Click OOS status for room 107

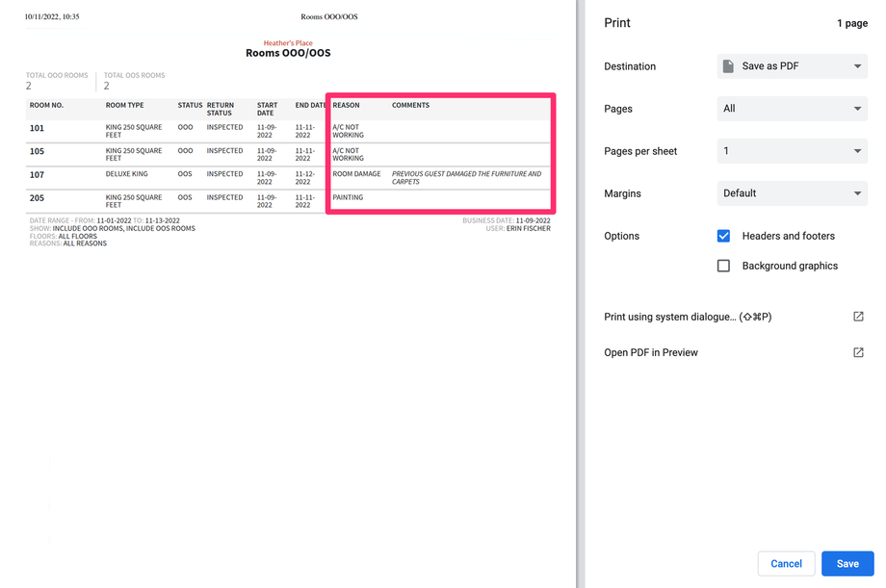pyautogui.click(x=185, y=174)
